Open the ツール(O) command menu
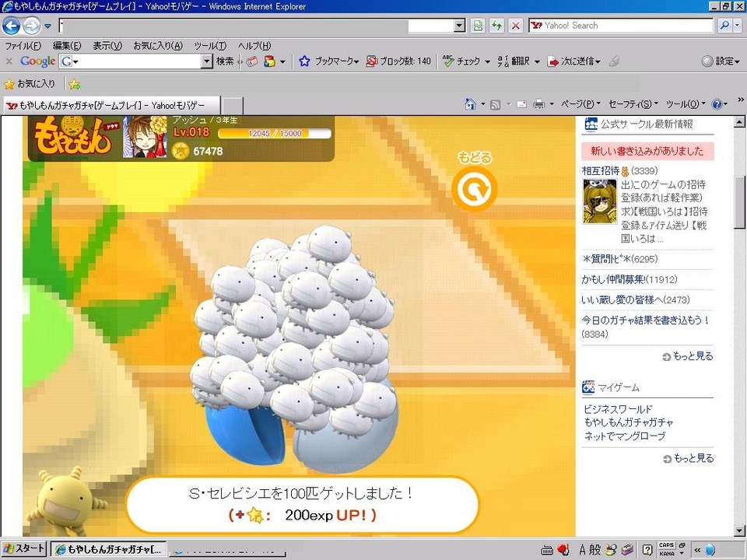Viewport: 747px width, 560px height. (686, 103)
